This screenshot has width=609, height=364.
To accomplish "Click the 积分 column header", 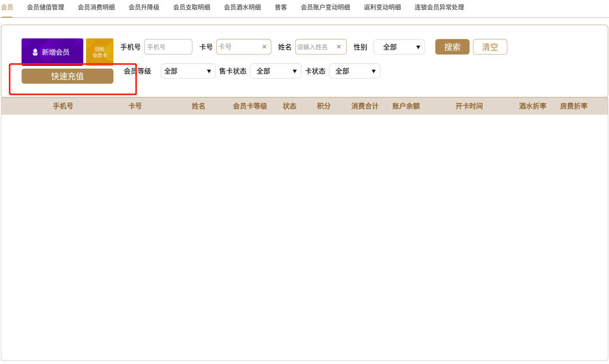I will (x=324, y=106).
